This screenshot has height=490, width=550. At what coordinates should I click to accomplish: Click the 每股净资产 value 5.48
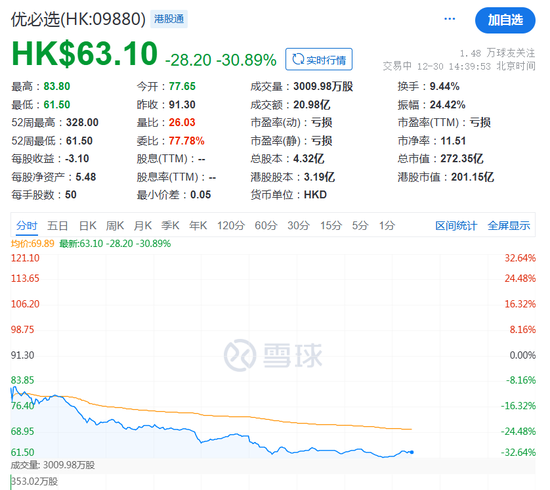tap(86, 177)
